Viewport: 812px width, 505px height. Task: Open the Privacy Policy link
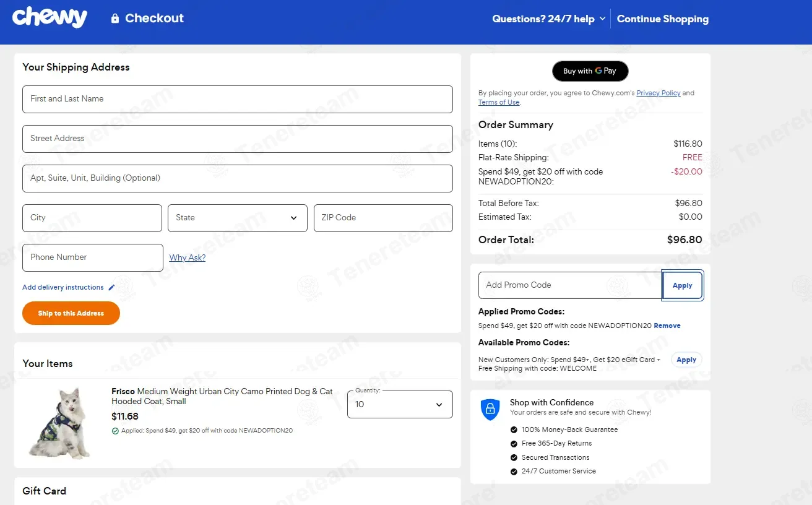pos(659,93)
